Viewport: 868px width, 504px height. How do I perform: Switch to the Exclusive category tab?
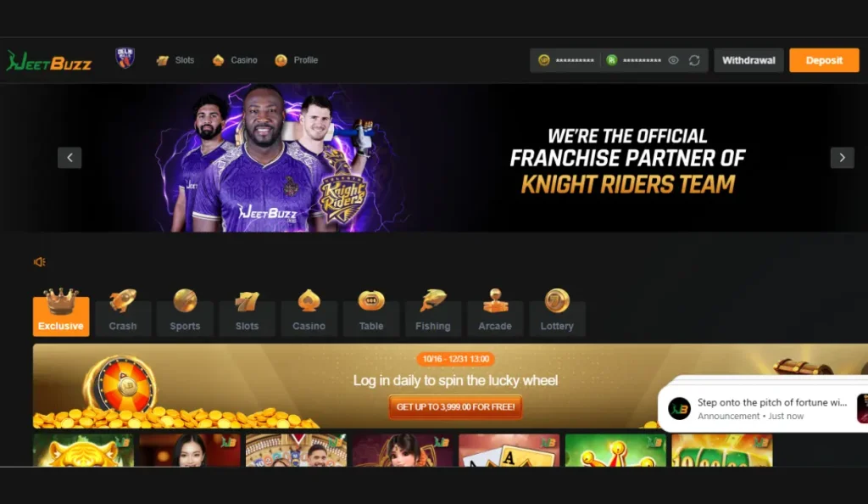pos(61,311)
